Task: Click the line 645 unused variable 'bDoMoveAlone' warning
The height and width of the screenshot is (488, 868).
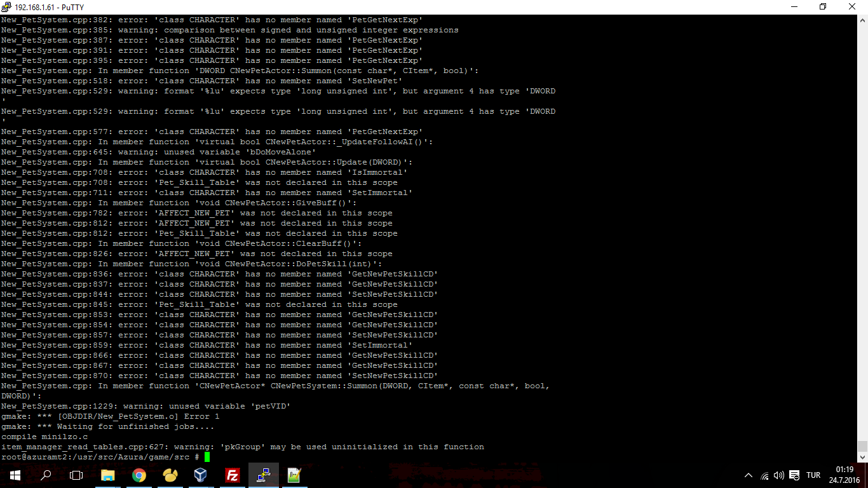Action: coord(159,152)
